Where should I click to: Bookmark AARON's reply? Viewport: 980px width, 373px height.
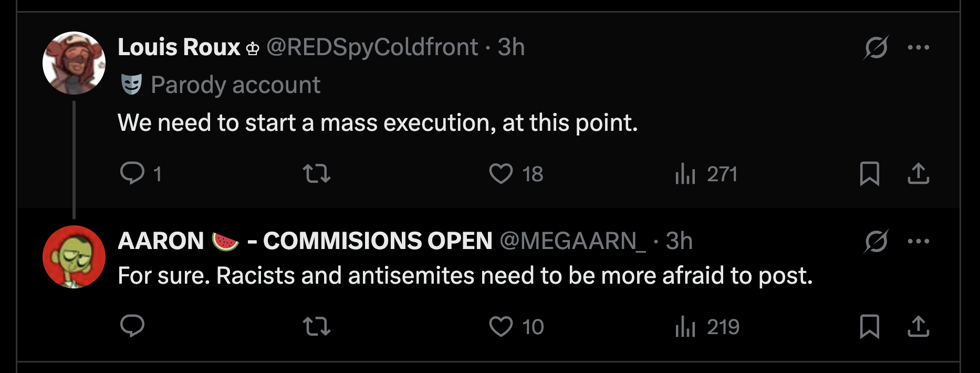[870, 326]
